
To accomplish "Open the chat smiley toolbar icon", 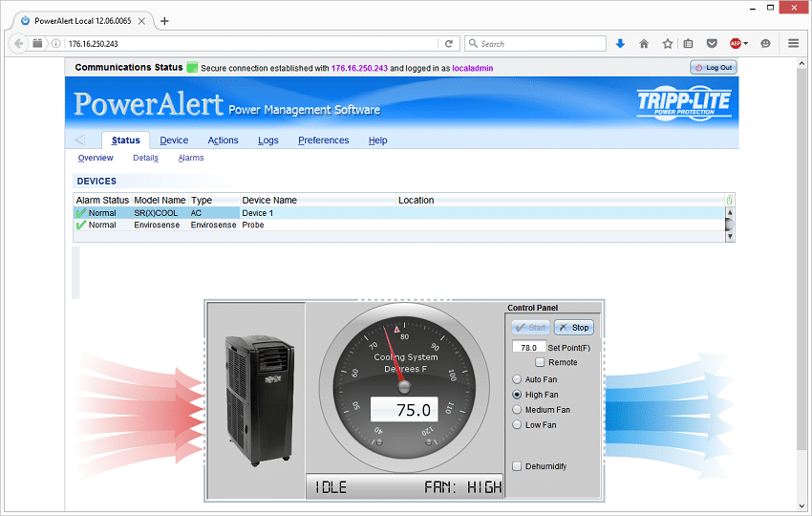I will coord(765,44).
